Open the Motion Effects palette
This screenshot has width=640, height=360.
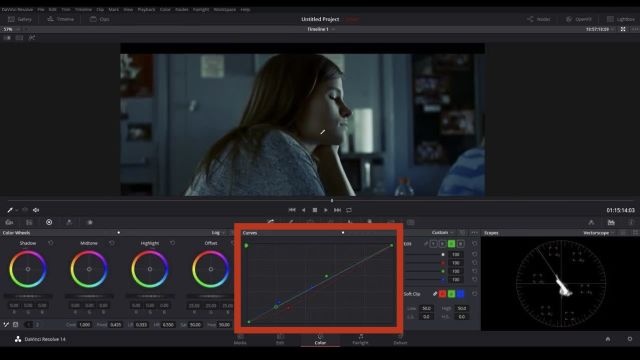[x=90, y=222]
